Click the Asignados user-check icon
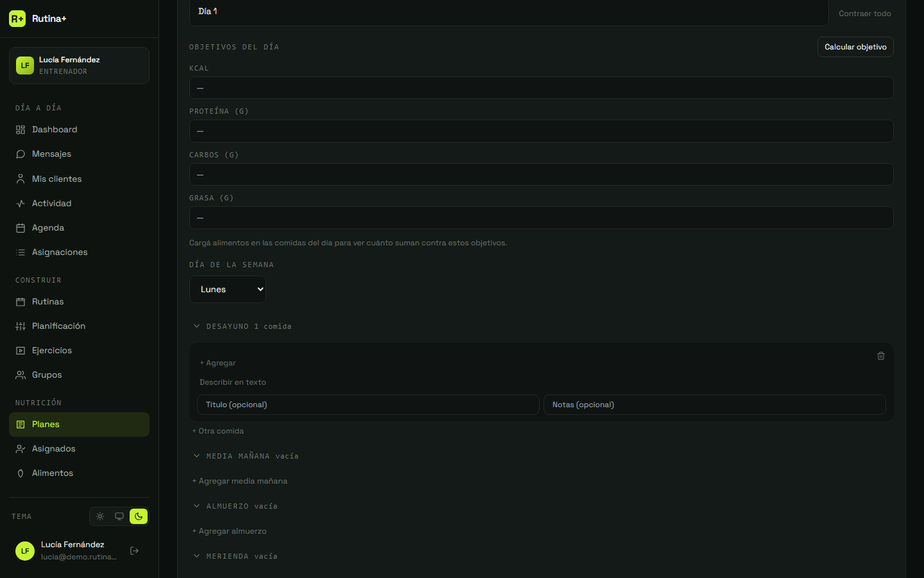Viewport: 924px width, 578px height. pyautogui.click(x=21, y=449)
